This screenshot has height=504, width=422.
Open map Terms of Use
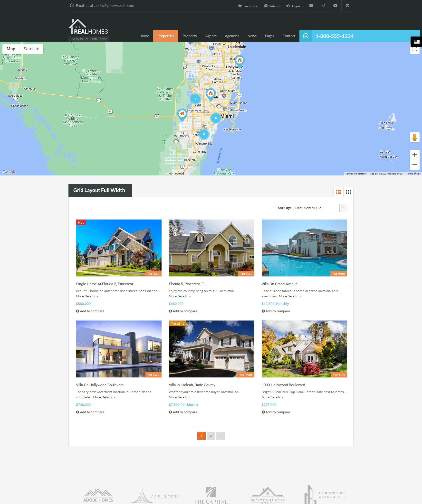(413, 174)
